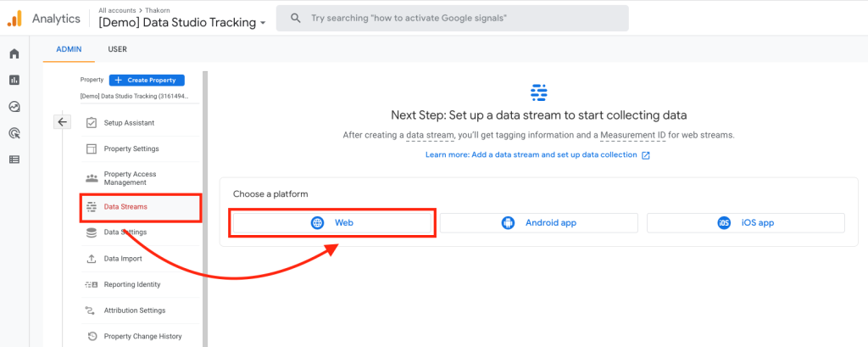The height and width of the screenshot is (347, 868).
Task: Click the large data stream icon above heading
Action: (538, 92)
